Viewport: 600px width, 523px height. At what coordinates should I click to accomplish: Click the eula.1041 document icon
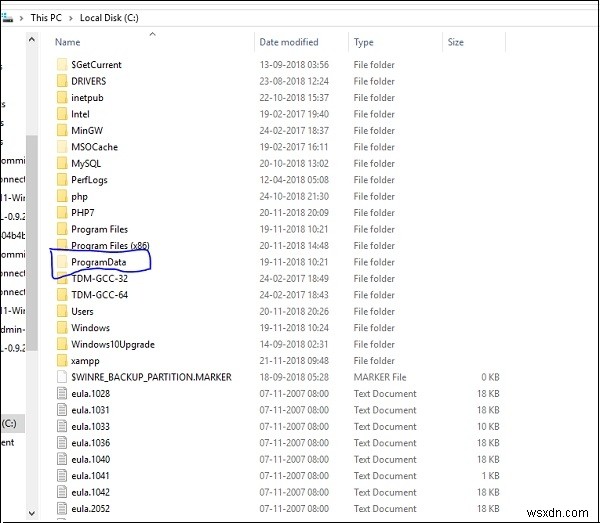62,476
